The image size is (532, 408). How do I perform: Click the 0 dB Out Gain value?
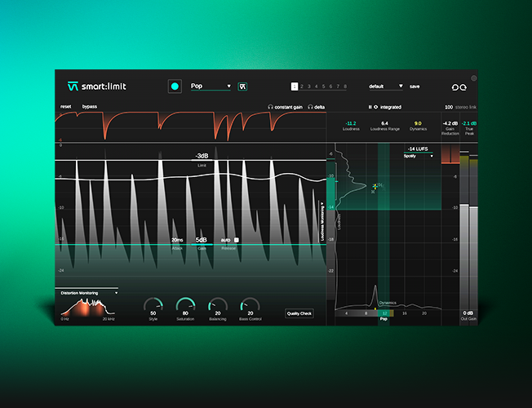pos(468,313)
